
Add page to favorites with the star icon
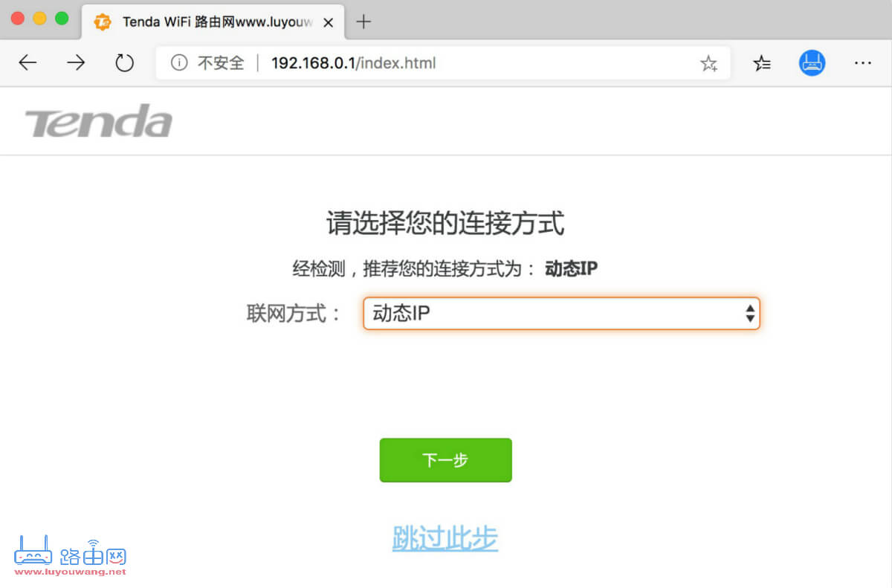pos(709,63)
